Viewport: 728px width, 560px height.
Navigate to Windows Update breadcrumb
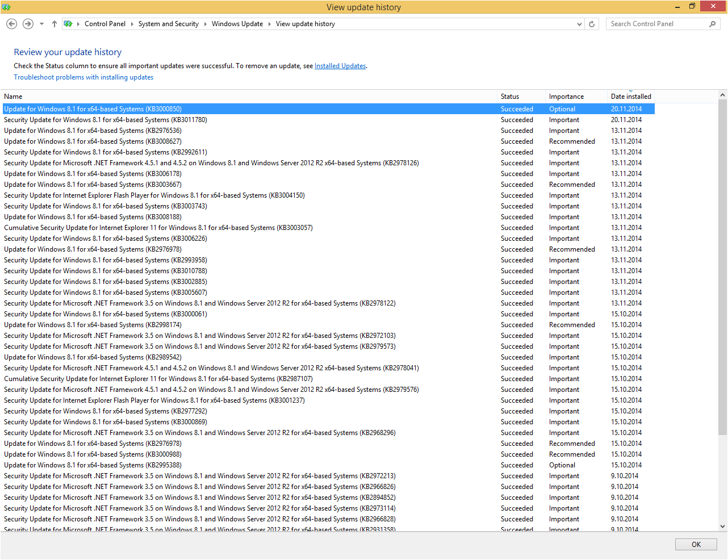point(237,24)
